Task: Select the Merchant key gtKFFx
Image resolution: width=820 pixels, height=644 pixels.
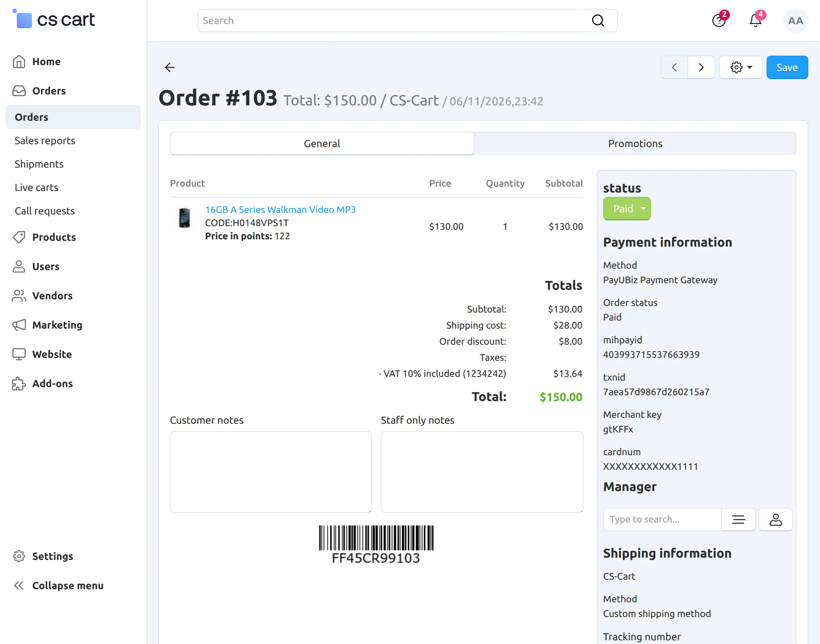Action: tap(618, 429)
